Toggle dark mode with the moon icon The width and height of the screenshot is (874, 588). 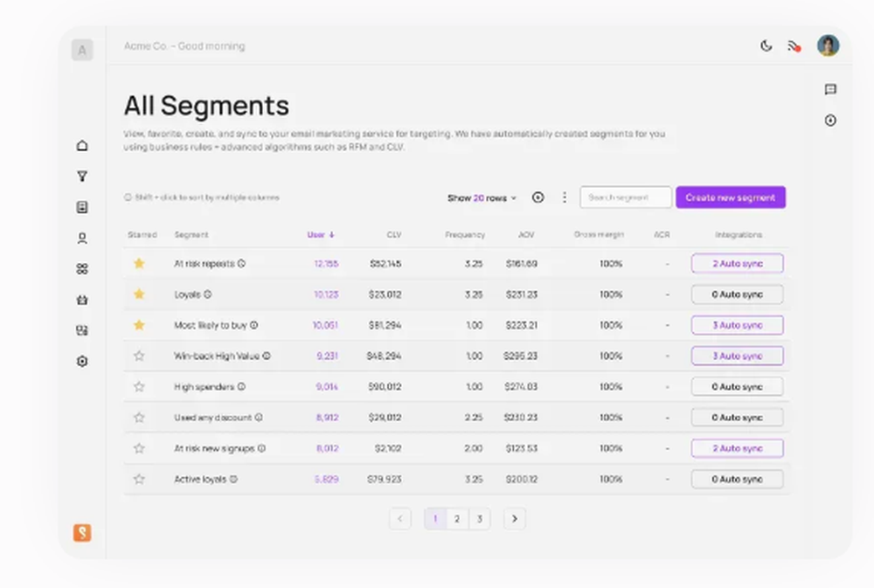[766, 45]
